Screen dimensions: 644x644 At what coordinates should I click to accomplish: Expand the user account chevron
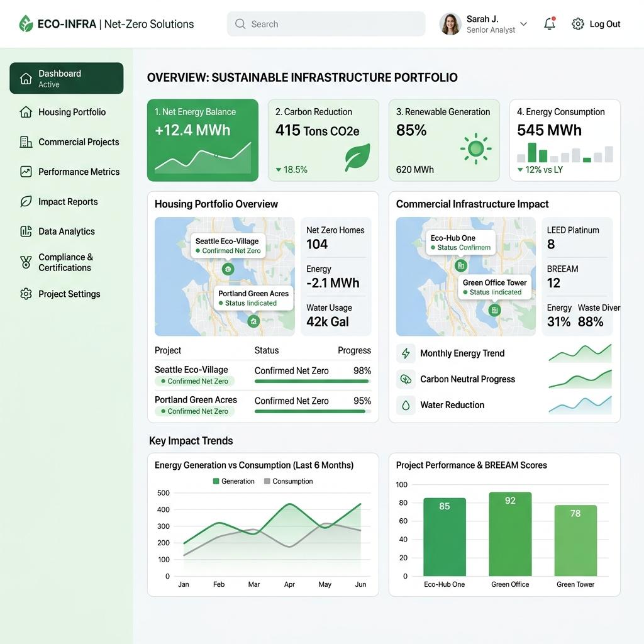click(x=524, y=24)
